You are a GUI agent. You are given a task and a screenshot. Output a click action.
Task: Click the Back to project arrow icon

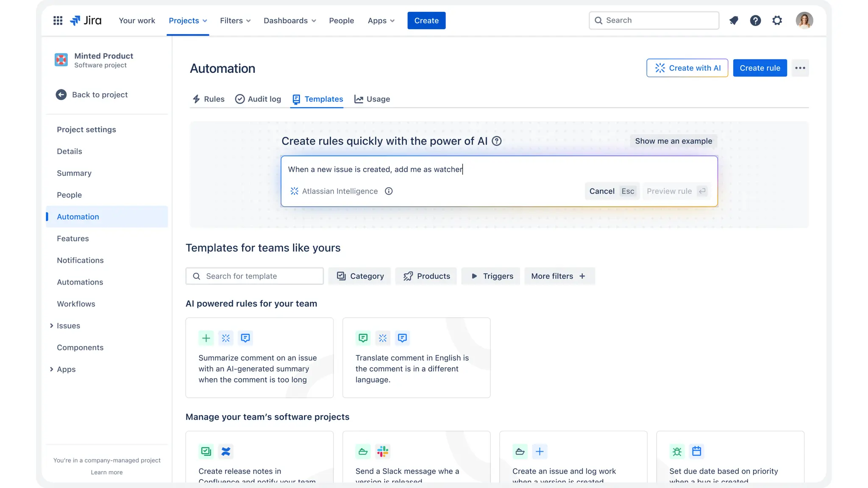61,94
